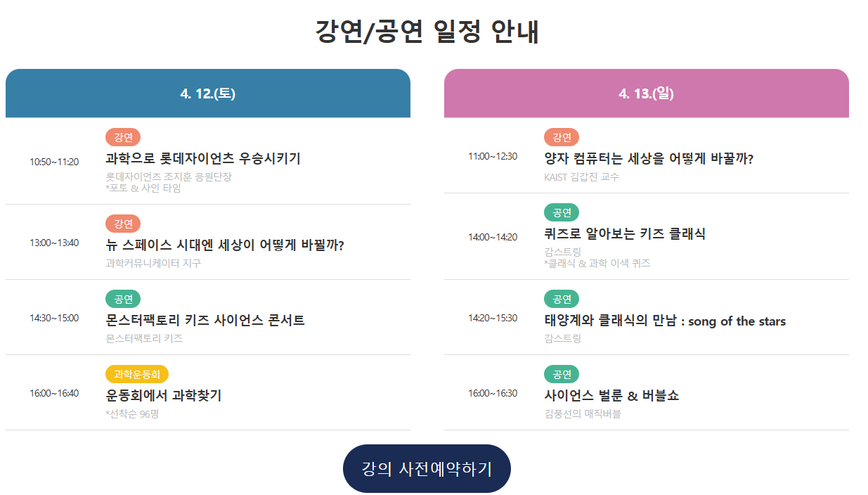Click the 공연 badge for 태양계와 클래식의 만남
The image size is (868, 495).
point(562,299)
